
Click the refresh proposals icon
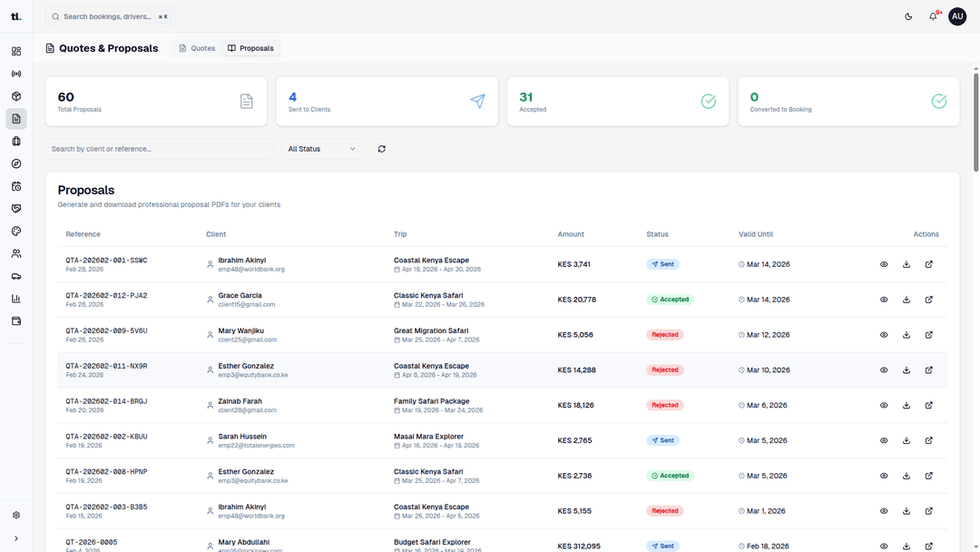click(381, 149)
